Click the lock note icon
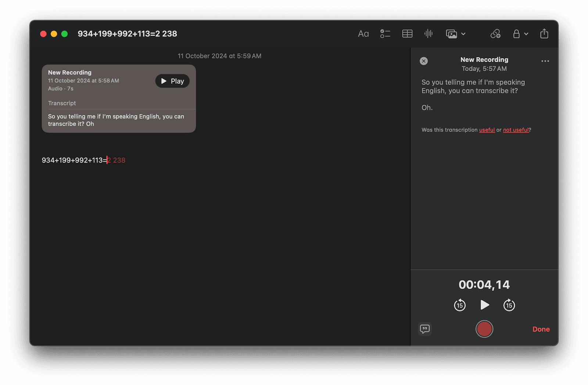 516,34
